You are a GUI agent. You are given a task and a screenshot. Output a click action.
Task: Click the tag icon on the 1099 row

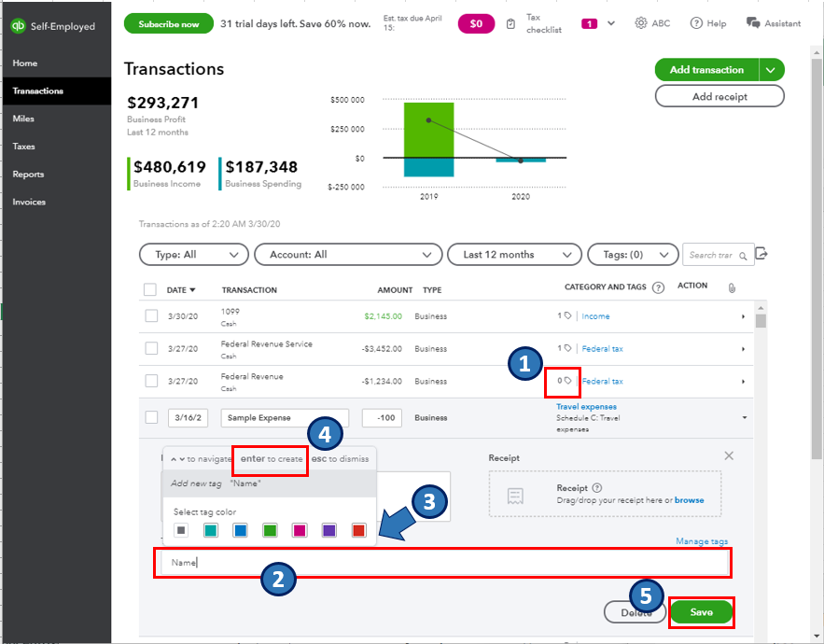coord(567,315)
